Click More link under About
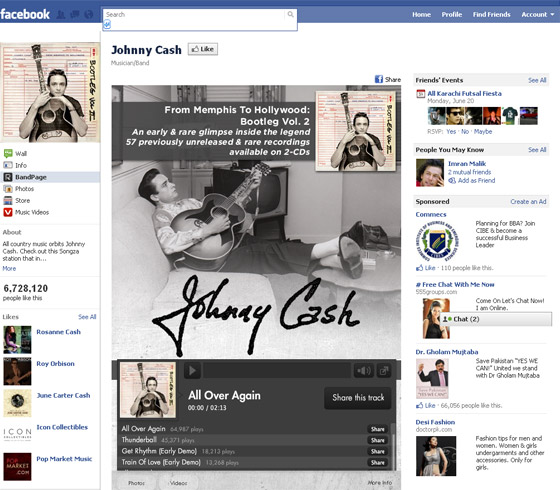The image size is (560, 490). (9, 268)
